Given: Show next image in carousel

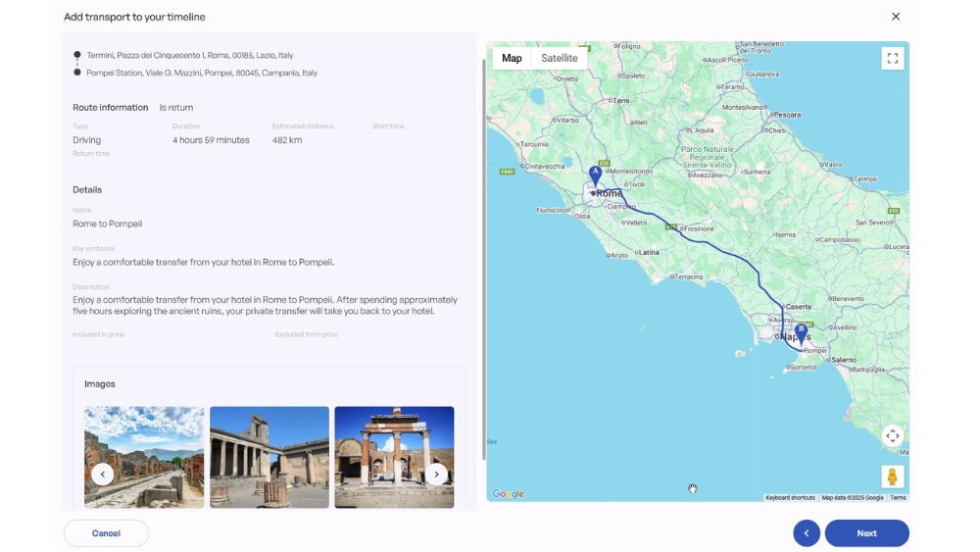Looking at the screenshot, I should (437, 475).
